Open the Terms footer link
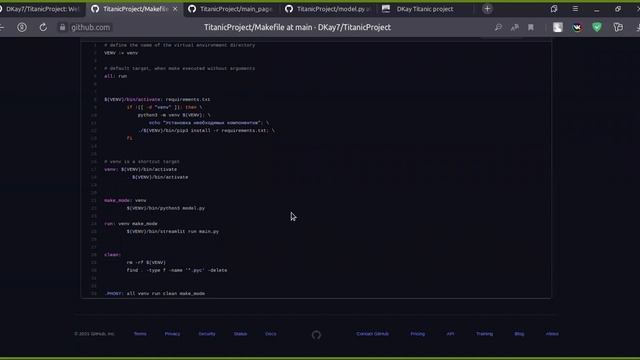This screenshot has height=360, width=640. 140,334
